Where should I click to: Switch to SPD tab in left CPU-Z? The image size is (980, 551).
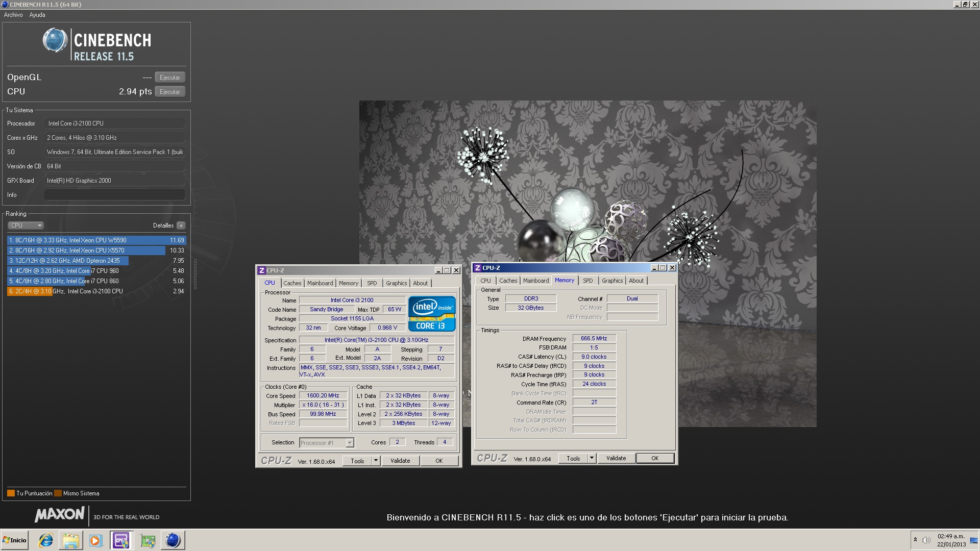coord(372,283)
